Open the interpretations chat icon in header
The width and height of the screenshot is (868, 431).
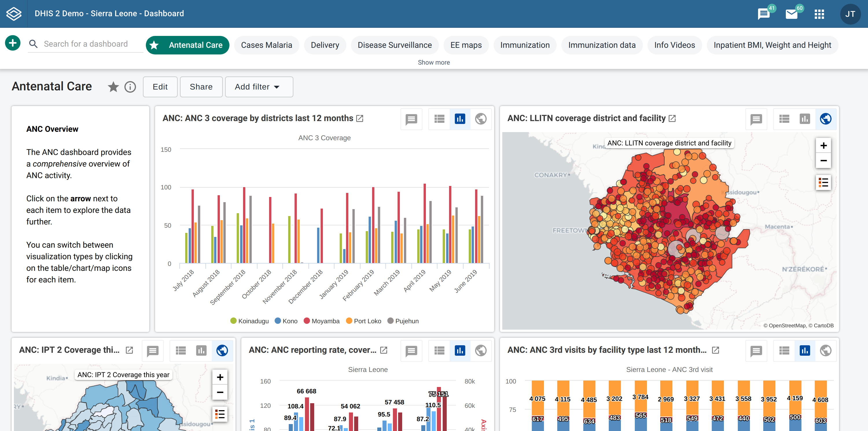click(x=764, y=14)
